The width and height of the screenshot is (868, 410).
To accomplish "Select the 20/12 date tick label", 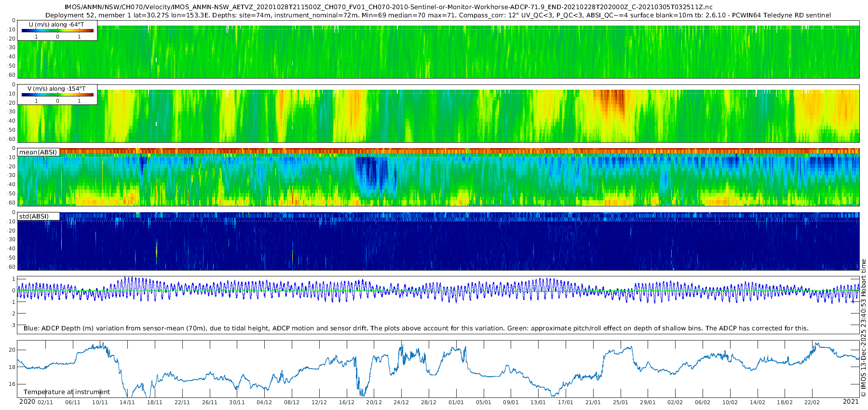I will tap(374, 402).
